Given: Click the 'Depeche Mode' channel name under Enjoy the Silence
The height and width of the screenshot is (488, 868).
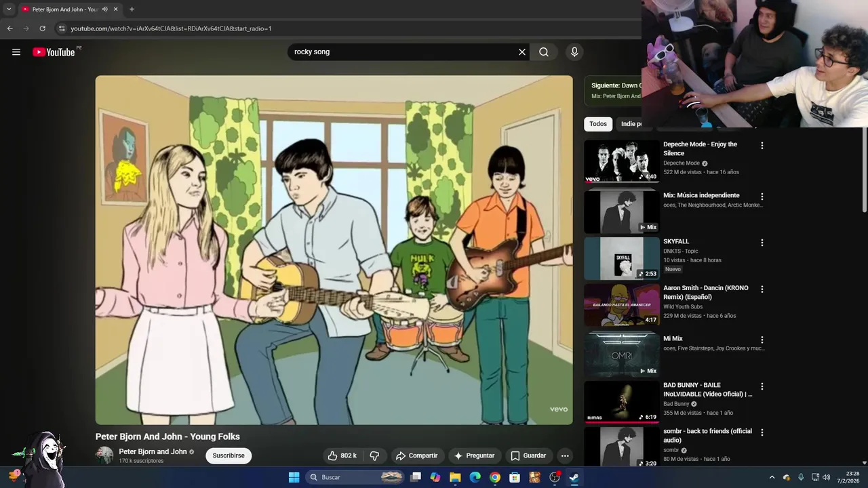Looking at the screenshot, I should (682, 163).
